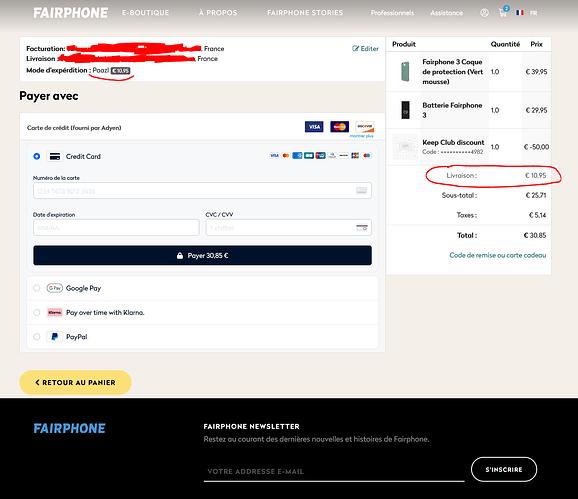Click the Taxes € 5,14 amount
The width and height of the screenshot is (578, 499).
coord(537,215)
